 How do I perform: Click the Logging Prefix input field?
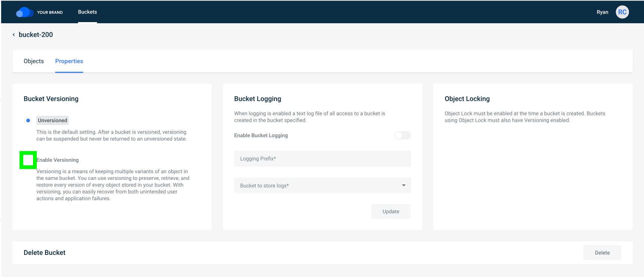click(322, 159)
